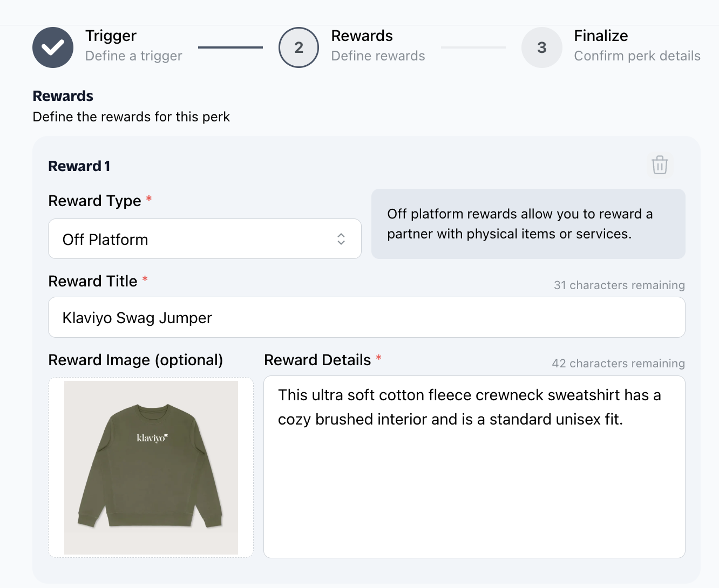Viewport: 719px width, 588px height.
Task: Click the 'Reward Image (optional)' label
Action: (x=135, y=360)
